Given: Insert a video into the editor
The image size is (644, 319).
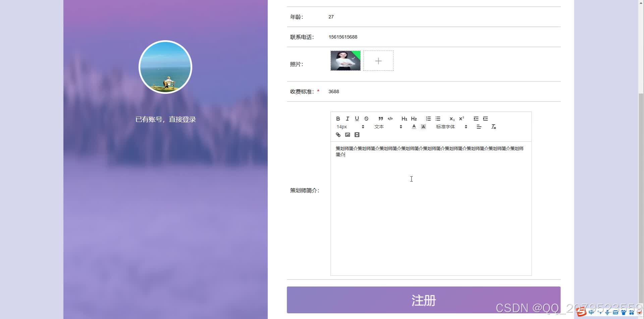Looking at the screenshot, I should pos(357,135).
